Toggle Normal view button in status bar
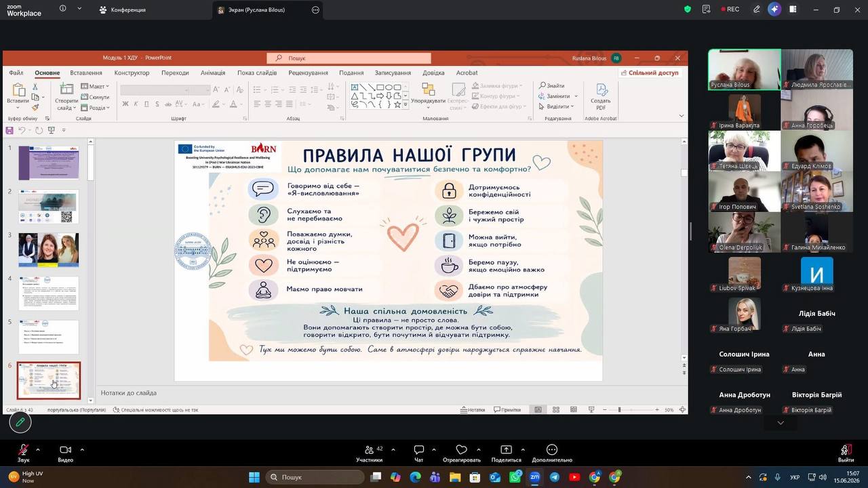Image resolution: width=868 pixels, height=488 pixels. click(538, 409)
